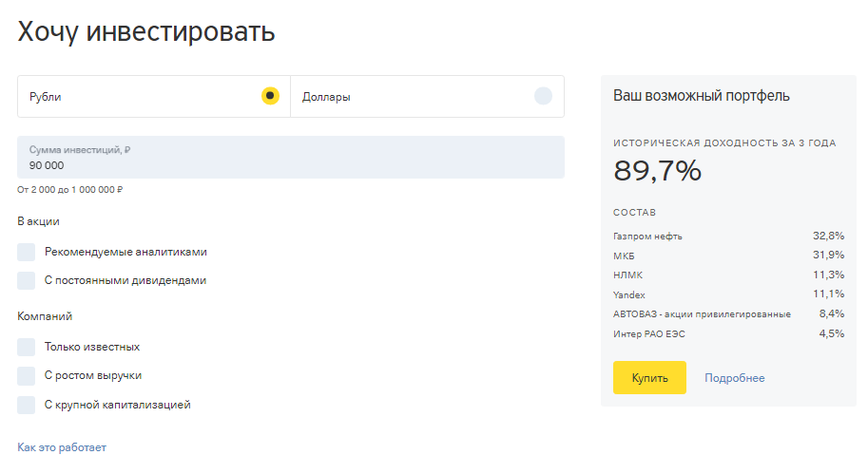Enable Рекомендуемые аналитиками checkbox
This screenshot has height=474, width=868.
click(27, 252)
